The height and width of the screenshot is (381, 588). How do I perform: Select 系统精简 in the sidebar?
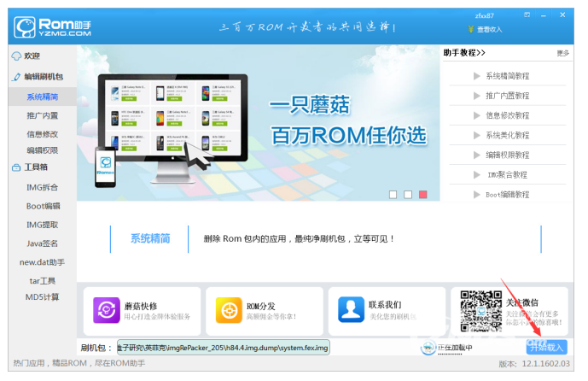[43, 97]
